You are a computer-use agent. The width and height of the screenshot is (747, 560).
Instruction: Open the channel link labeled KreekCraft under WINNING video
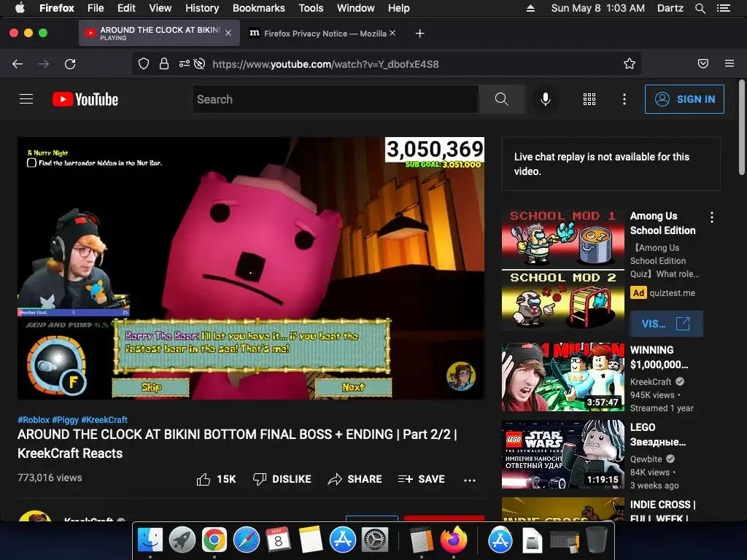click(x=651, y=381)
